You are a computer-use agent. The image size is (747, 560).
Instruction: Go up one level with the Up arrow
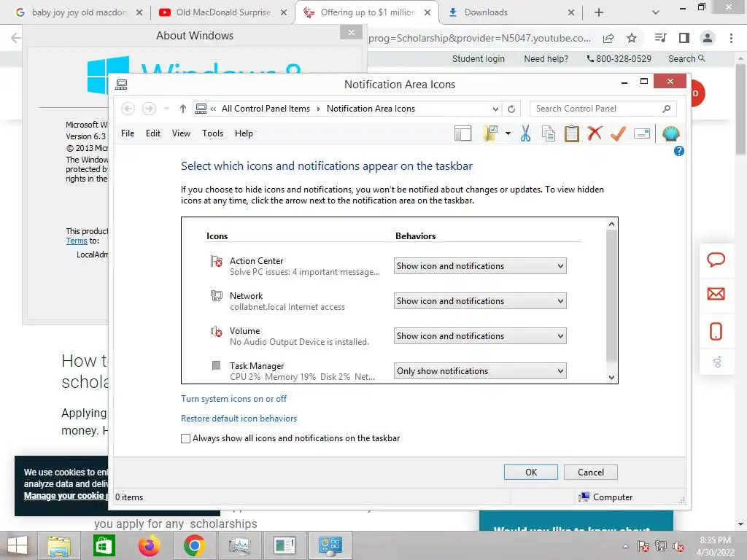[182, 109]
